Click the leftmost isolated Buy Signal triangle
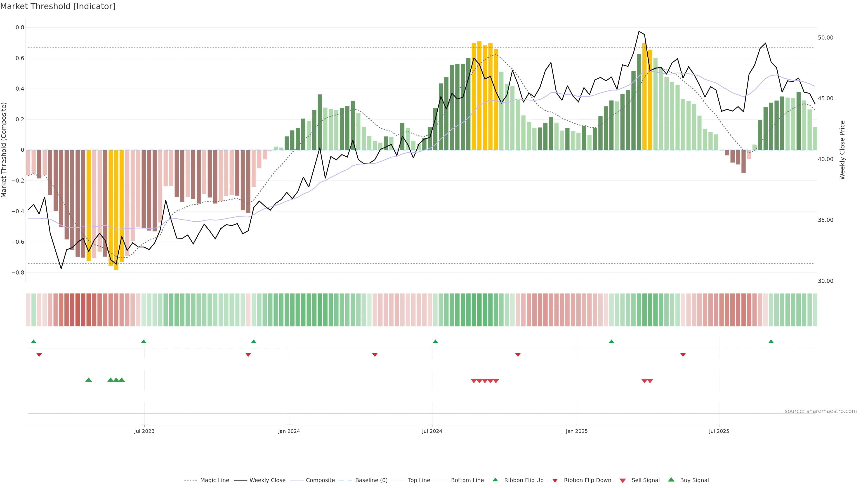 pos(89,380)
